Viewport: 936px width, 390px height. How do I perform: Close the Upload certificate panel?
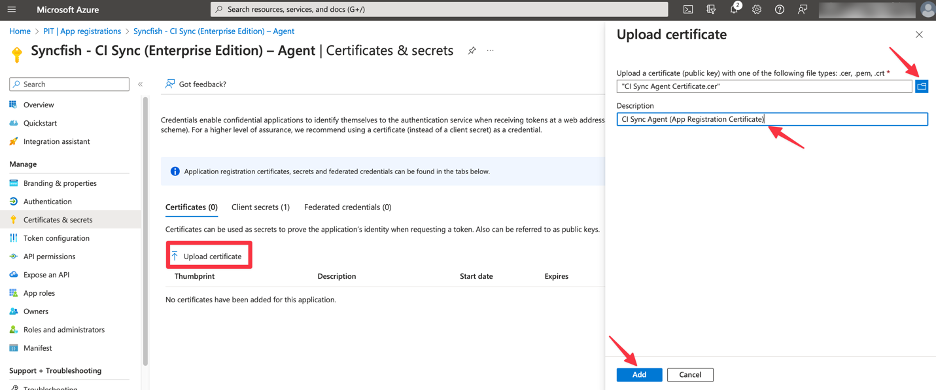pos(919,35)
